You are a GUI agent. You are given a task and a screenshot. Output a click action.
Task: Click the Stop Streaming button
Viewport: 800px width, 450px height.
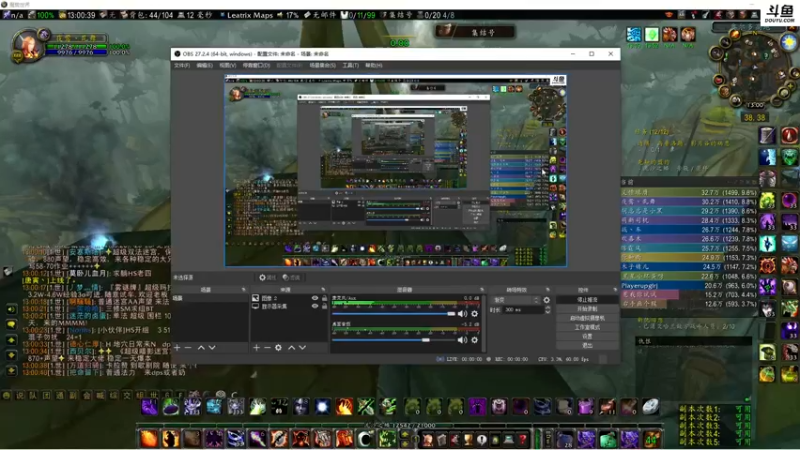tap(587, 299)
